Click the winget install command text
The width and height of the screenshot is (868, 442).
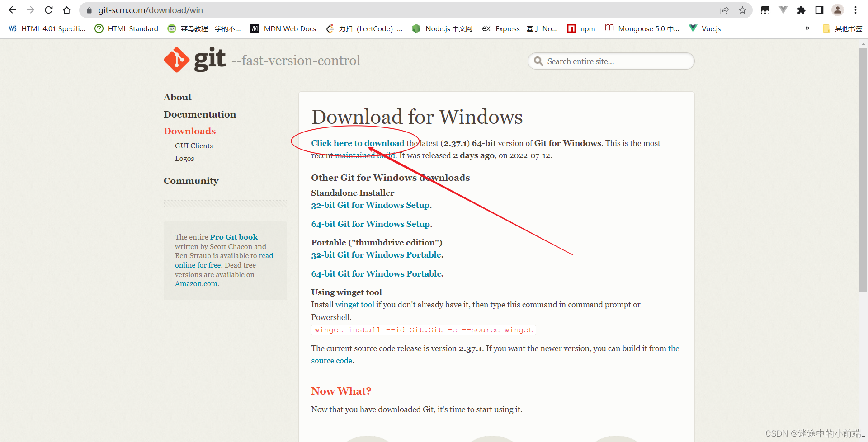coord(424,330)
